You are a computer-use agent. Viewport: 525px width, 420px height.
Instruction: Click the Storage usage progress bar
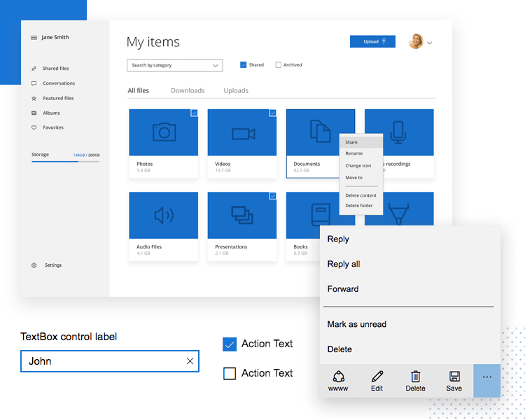(x=65, y=162)
